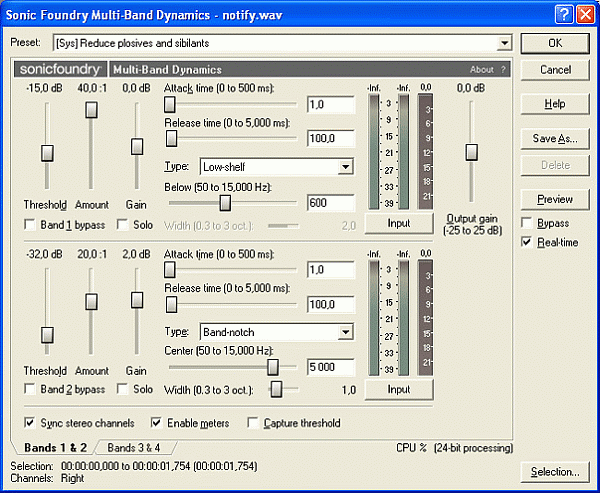Screen dimensions: 600x493
Task: Click the "40,0 :1" amount value
Action: click(x=92, y=88)
